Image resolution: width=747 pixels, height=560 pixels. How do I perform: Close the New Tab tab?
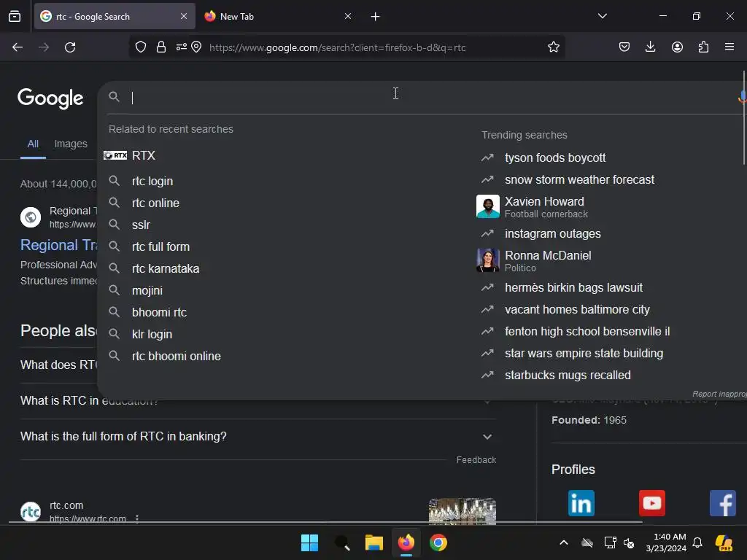point(348,16)
